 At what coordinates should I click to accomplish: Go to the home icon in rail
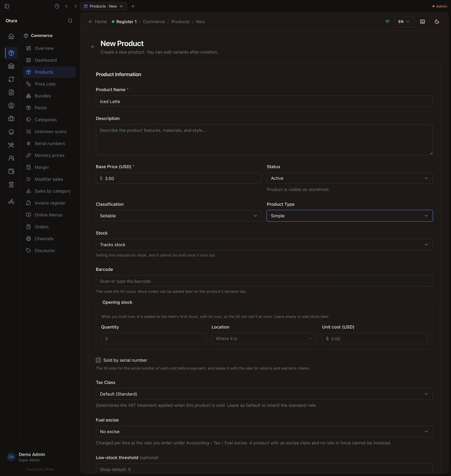[x=11, y=36]
